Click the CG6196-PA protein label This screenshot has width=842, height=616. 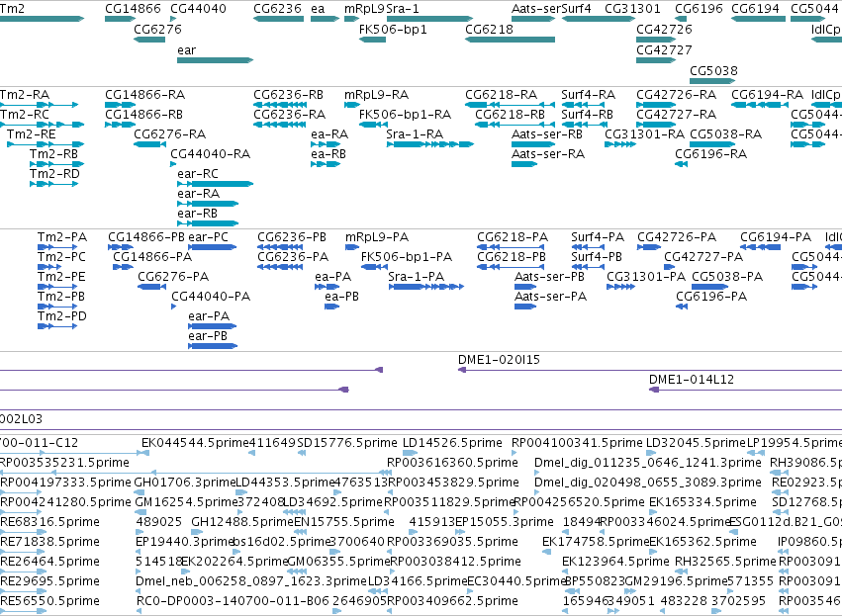tap(711, 297)
